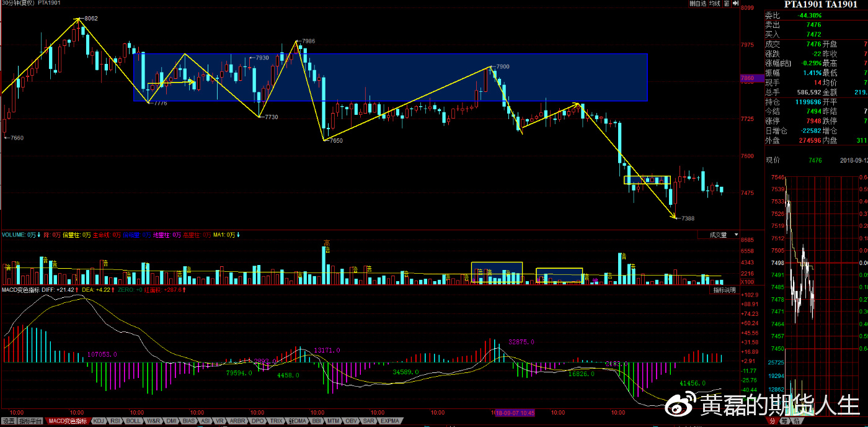Select the W&R indicator tab
The height and width of the screenshot is (427, 868).
[153, 421]
